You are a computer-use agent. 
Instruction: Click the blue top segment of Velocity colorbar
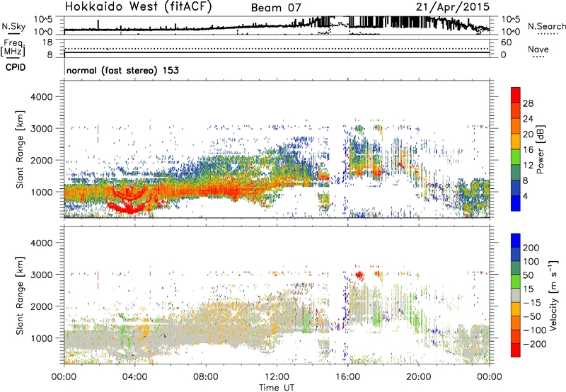[x=516, y=241]
